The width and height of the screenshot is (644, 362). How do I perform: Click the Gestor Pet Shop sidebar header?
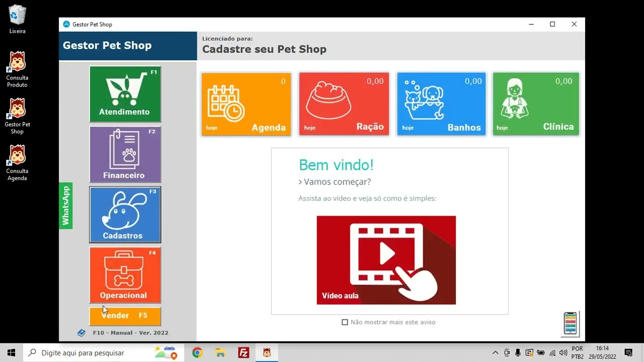(128, 46)
